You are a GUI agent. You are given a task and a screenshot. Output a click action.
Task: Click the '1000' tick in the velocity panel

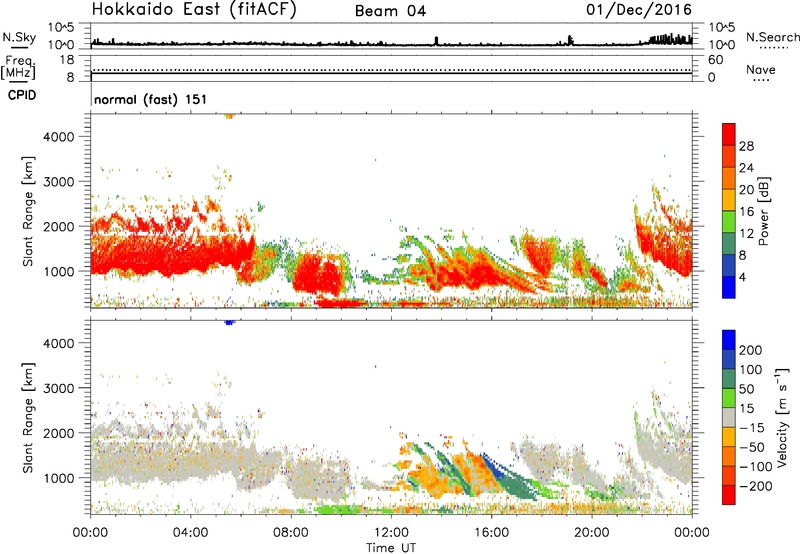point(59,478)
